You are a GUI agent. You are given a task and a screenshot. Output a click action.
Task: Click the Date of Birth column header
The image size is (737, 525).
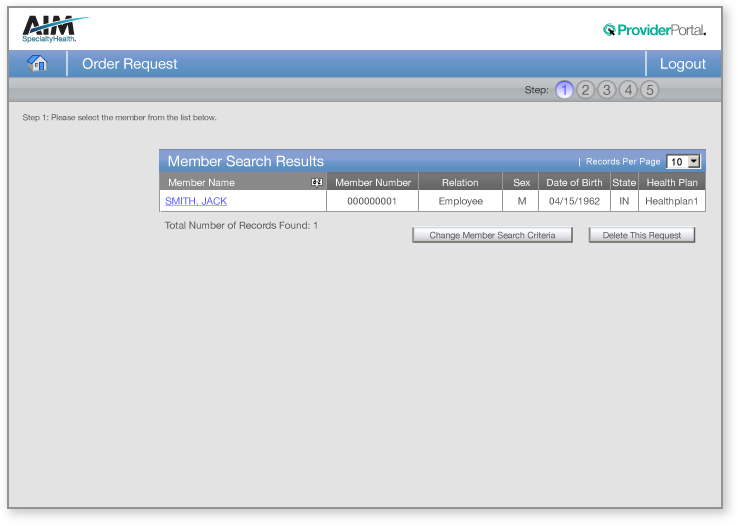(574, 183)
